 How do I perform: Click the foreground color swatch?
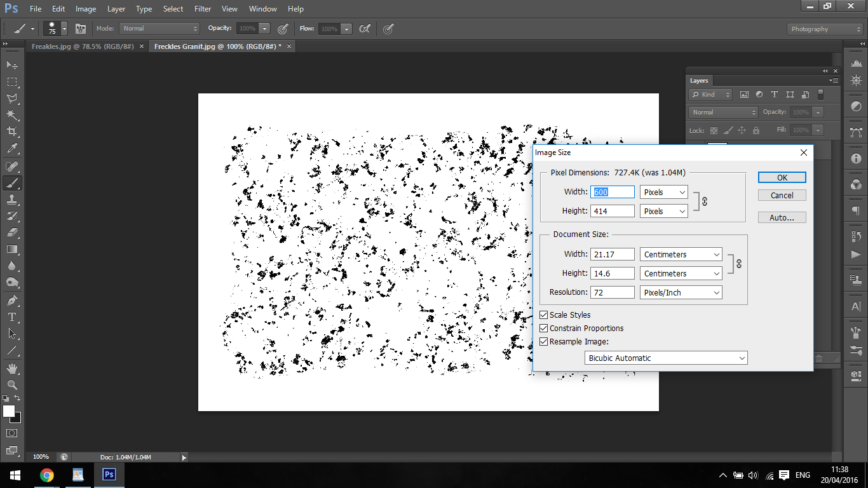(9, 411)
